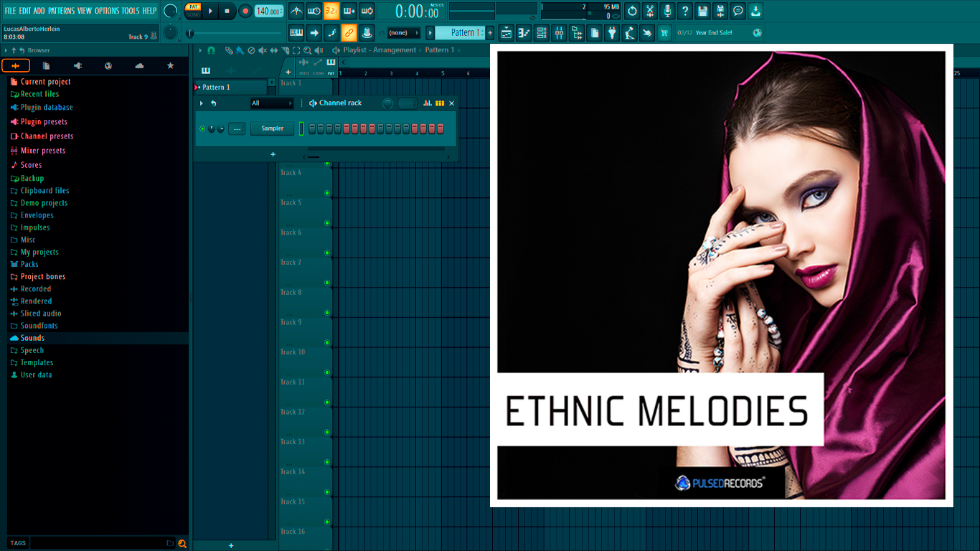Click the Record transport button
Screen dimensions: 980x551
coord(245,11)
